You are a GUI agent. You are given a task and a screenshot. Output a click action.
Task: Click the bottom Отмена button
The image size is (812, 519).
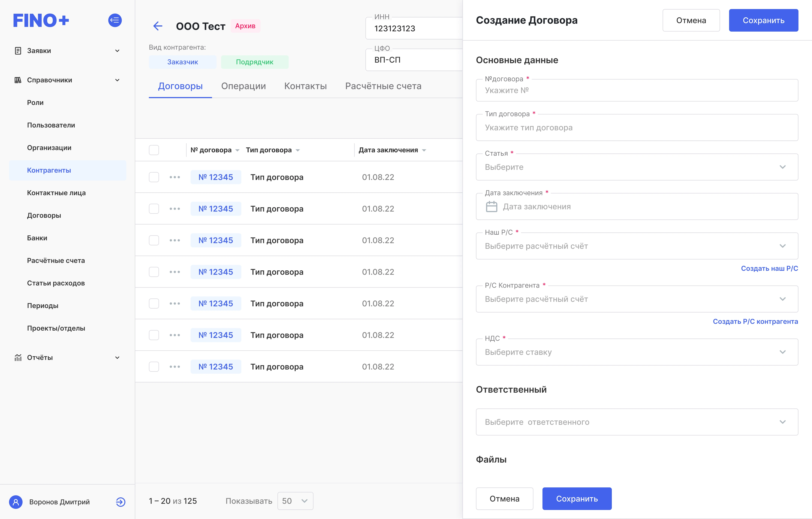click(504, 499)
